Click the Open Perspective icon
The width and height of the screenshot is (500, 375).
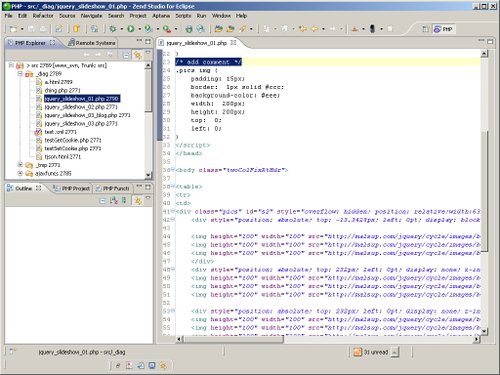[x=425, y=29]
